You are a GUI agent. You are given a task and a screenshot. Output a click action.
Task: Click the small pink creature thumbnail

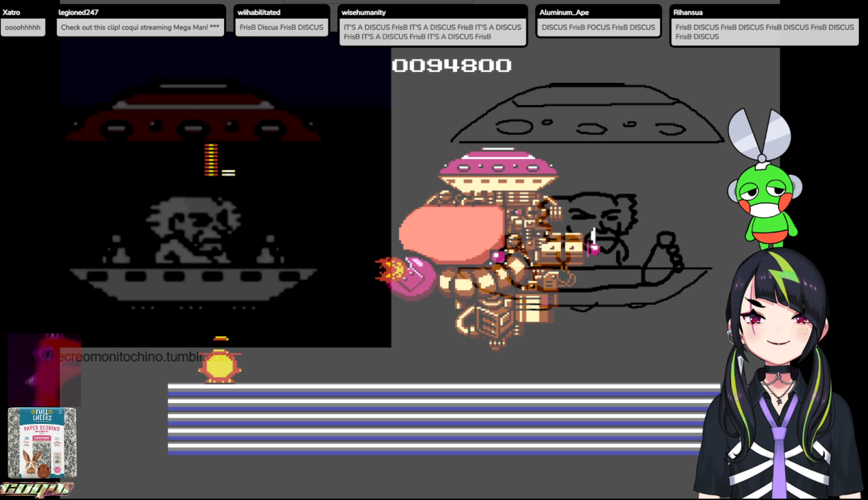44,369
